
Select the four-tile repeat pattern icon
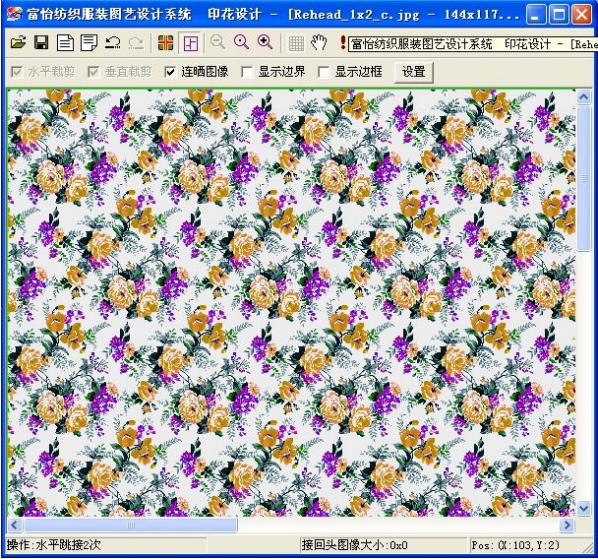click(165, 43)
